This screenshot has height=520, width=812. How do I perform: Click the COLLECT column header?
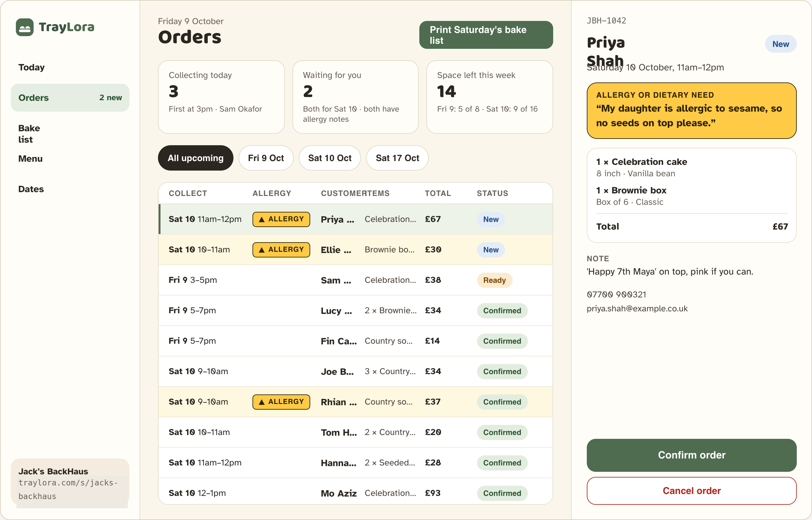pos(188,193)
